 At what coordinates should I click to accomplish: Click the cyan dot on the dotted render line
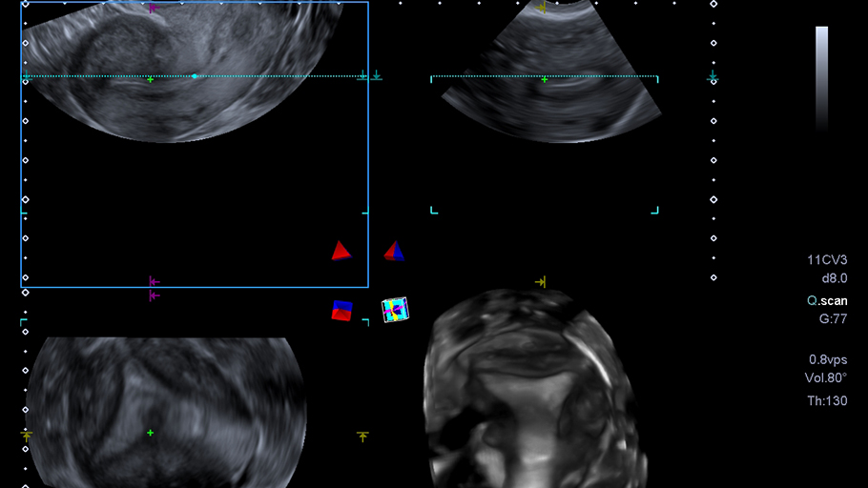point(195,76)
